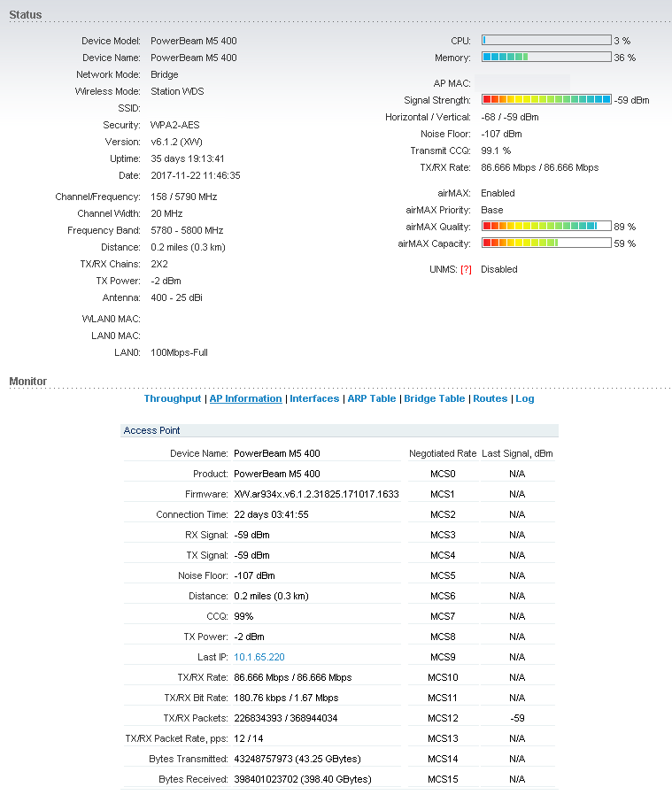
Task: Select Access Point RX Signal -59 dBm
Action: coord(251,535)
